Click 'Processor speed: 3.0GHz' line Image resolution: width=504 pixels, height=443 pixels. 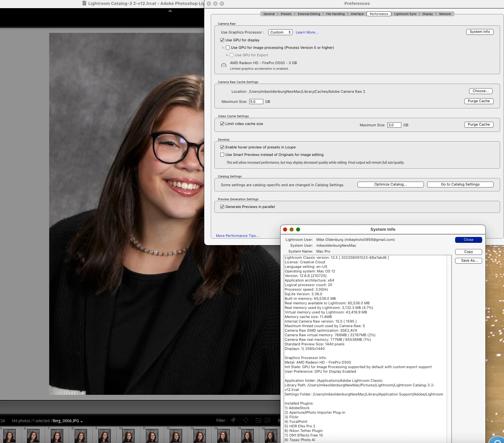(306, 289)
